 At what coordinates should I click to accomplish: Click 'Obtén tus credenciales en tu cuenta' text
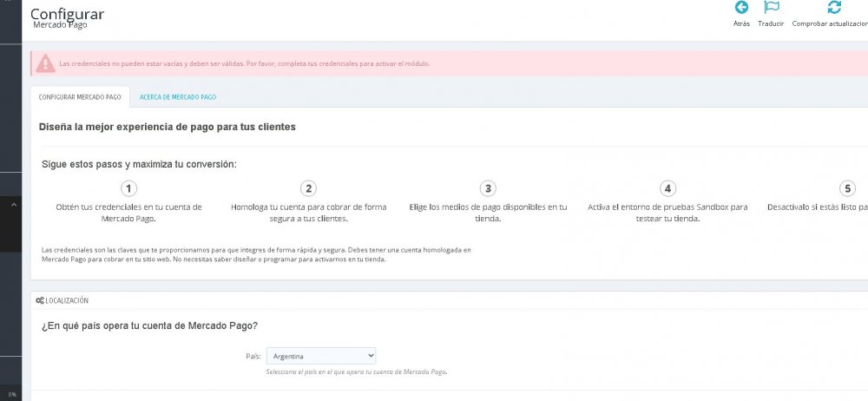click(x=129, y=213)
